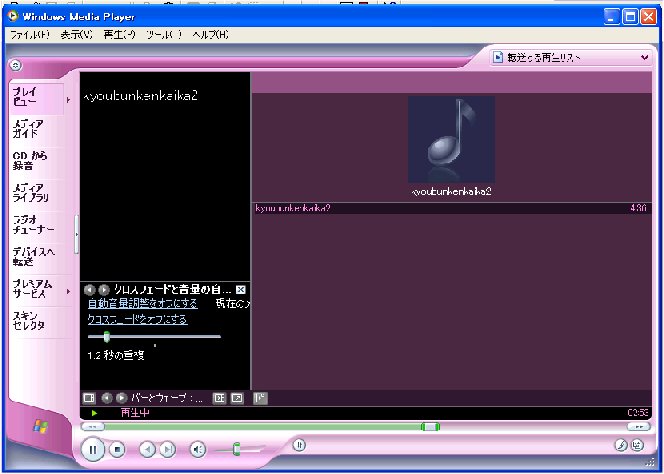Switch video to full screen icon
The image size is (664, 474).
[x=237, y=398]
